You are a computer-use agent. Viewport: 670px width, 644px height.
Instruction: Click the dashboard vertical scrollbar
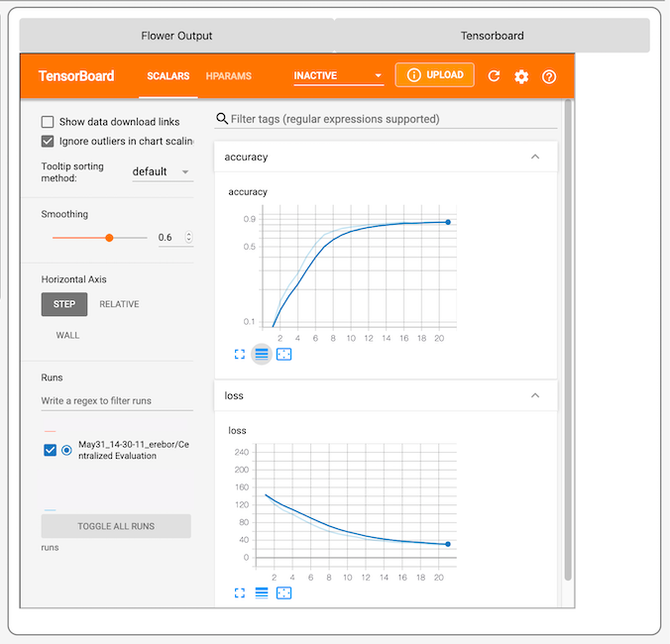tap(568, 340)
